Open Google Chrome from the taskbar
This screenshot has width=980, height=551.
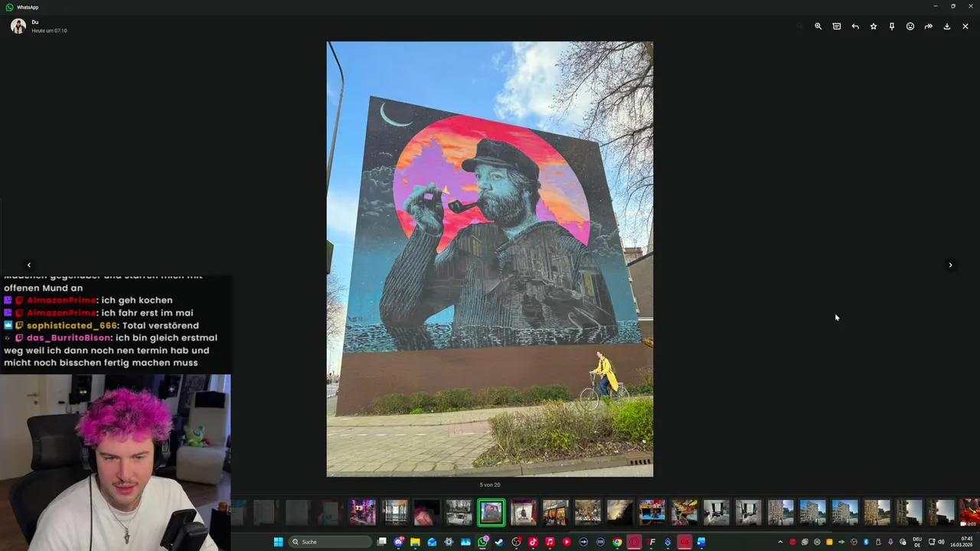pos(617,542)
